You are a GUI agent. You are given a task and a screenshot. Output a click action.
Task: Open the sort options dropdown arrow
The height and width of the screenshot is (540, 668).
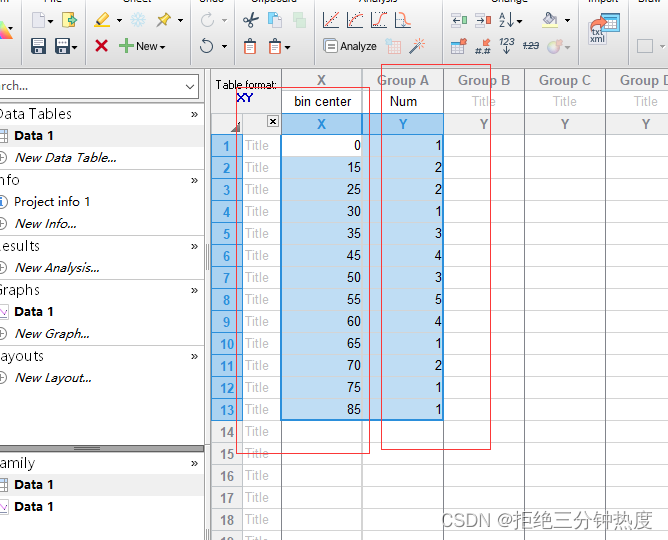[x=519, y=21]
